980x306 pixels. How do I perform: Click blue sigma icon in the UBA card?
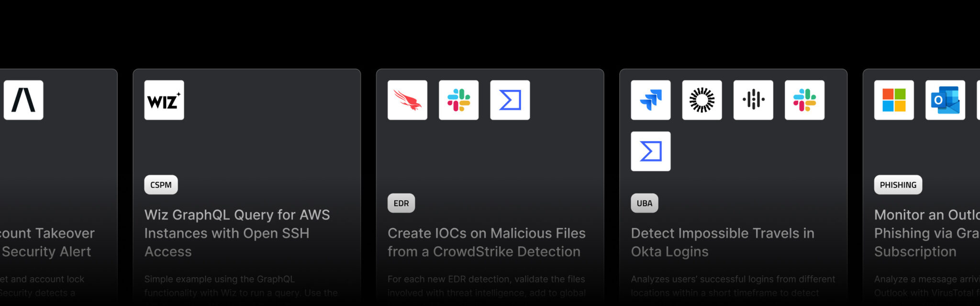pos(650,151)
